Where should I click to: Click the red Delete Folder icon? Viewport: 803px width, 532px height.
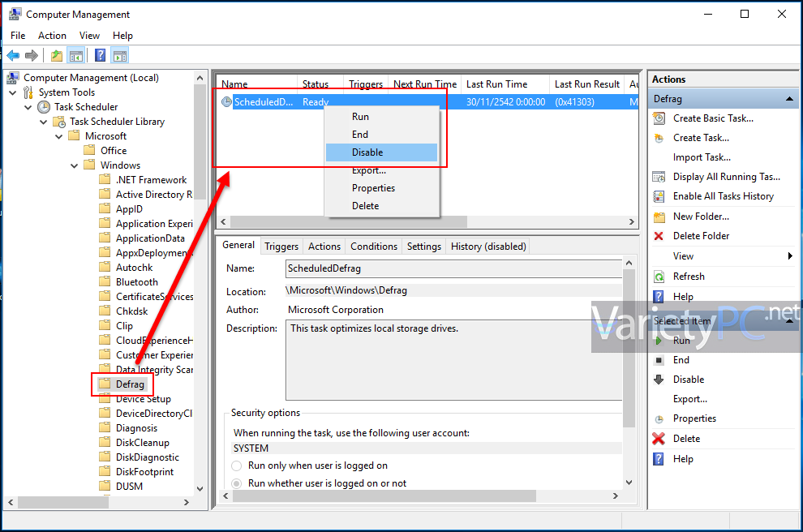(x=658, y=235)
